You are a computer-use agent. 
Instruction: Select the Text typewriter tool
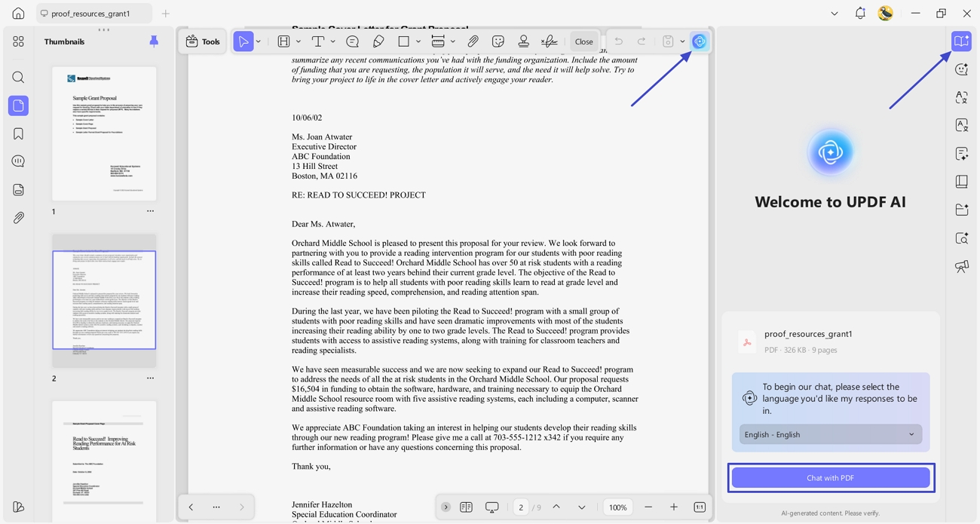pyautogui.click(x=318, y=41)
